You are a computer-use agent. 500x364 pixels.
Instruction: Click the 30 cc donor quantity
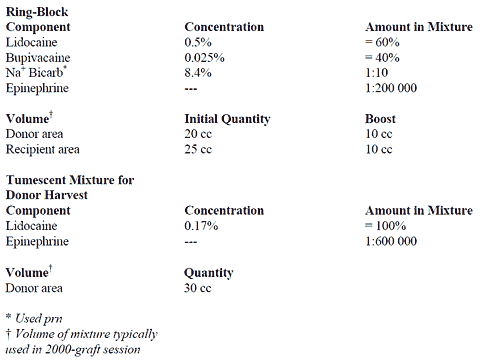(x=198, y=288)
